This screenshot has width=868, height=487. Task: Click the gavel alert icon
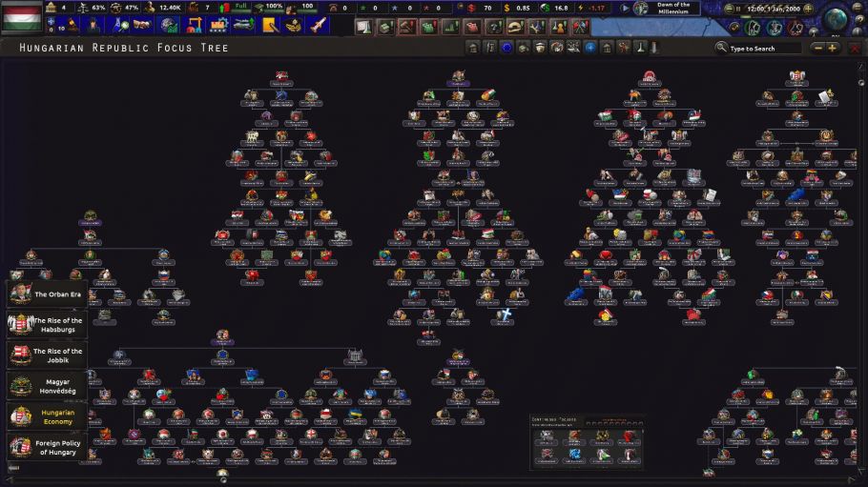[407, 27]
